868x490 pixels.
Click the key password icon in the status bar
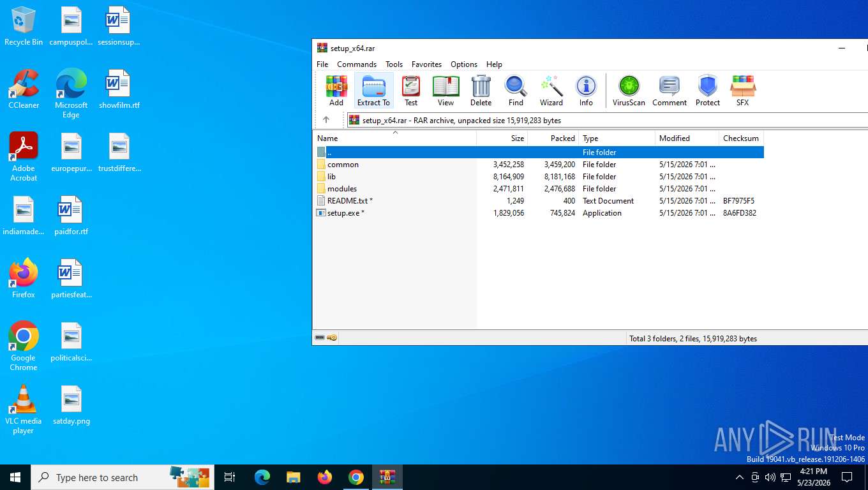[332, 338]
